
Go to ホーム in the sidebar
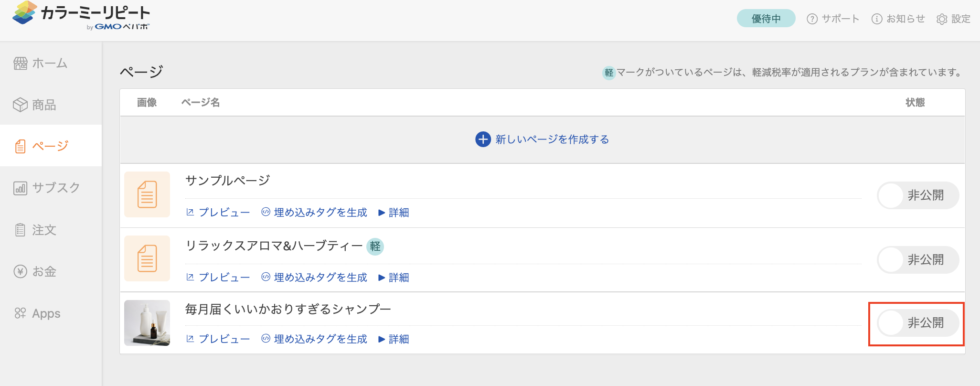[x=41, y=63]
